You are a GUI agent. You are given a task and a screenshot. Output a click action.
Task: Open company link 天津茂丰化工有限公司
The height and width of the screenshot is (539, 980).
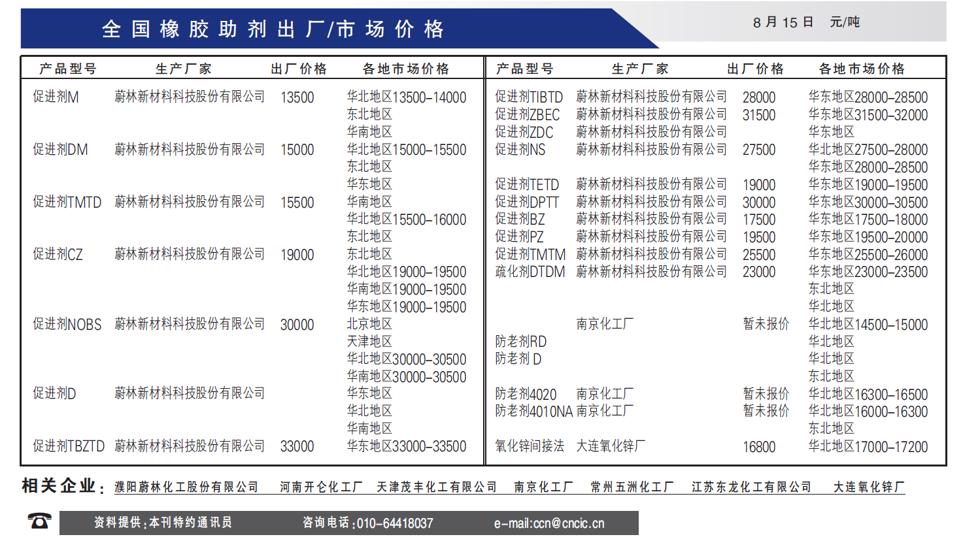[437, 487]
